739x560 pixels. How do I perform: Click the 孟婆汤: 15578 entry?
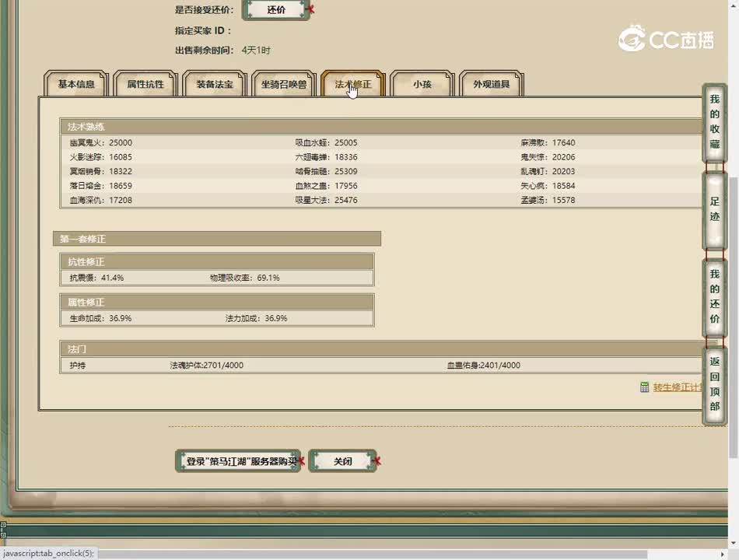coord(548,200)
